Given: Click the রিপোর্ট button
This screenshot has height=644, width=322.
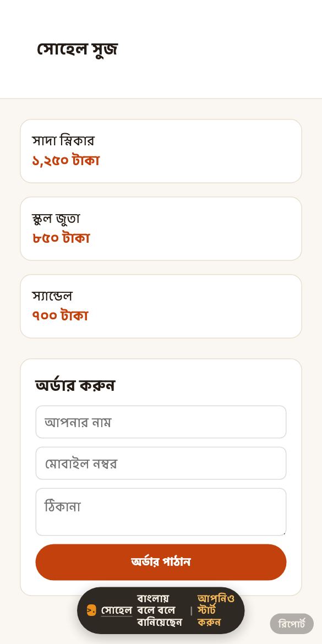Looking at the screenshot, I should pyautogui.click(x=292, y=624).
